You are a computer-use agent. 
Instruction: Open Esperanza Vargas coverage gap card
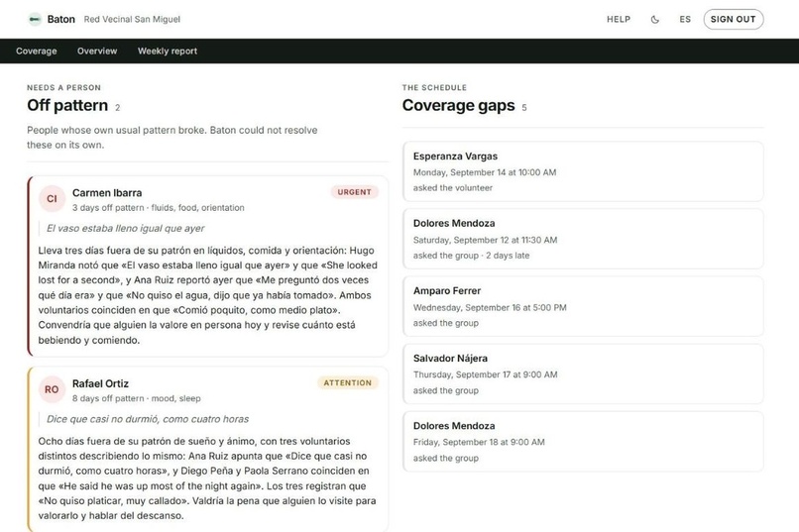[583, 171]
